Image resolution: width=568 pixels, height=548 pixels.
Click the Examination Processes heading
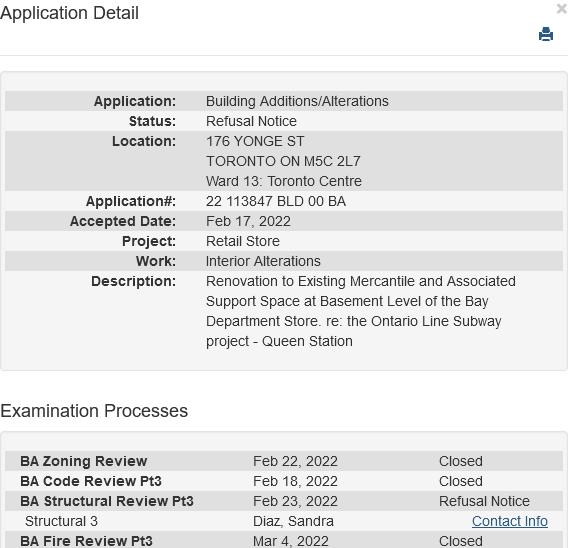94,411
